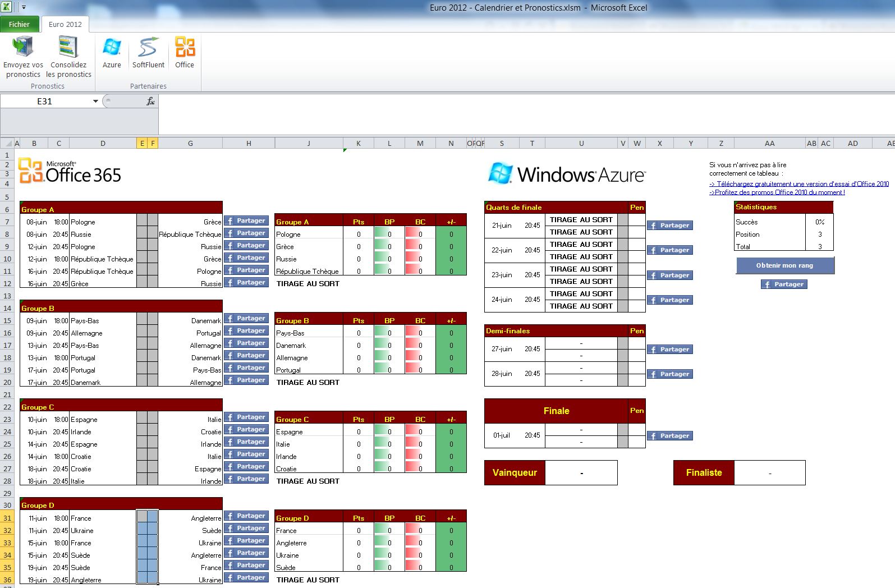The height and width of the screenshot is (588, 895).
Task: Expand the Name Box dropdown arrow
Action: pyautogui.click(x=95, y=102)
